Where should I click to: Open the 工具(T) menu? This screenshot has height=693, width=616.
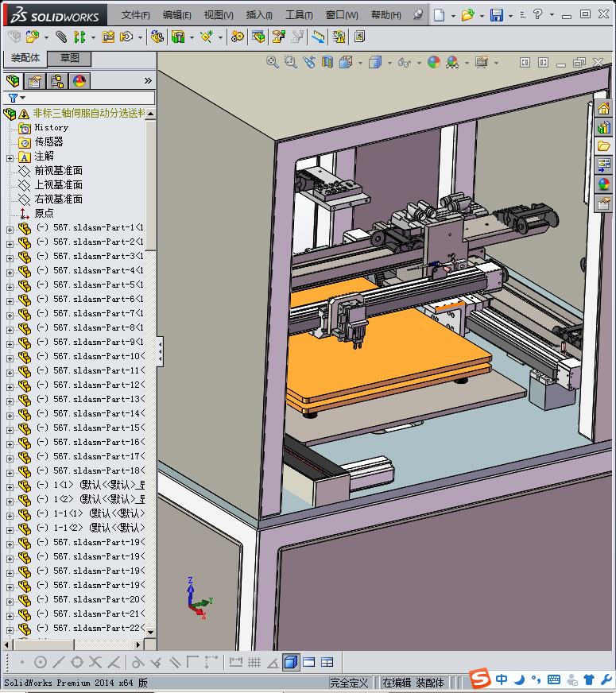click(299, 15)
